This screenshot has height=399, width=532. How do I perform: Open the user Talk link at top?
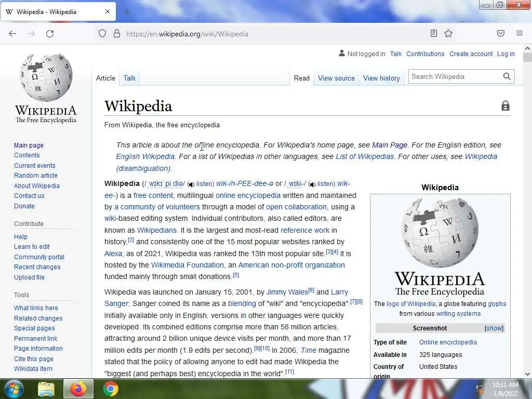395,54
